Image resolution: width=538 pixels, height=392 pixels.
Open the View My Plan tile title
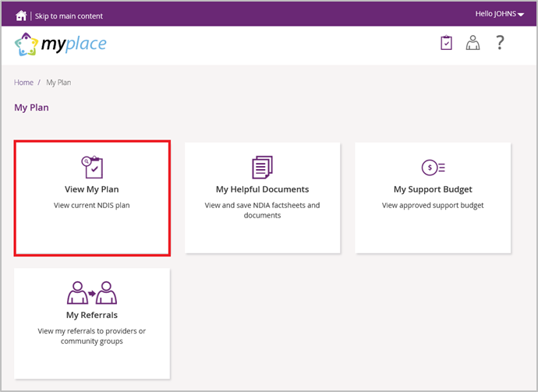pyautogui.click(x=92, y=189)
